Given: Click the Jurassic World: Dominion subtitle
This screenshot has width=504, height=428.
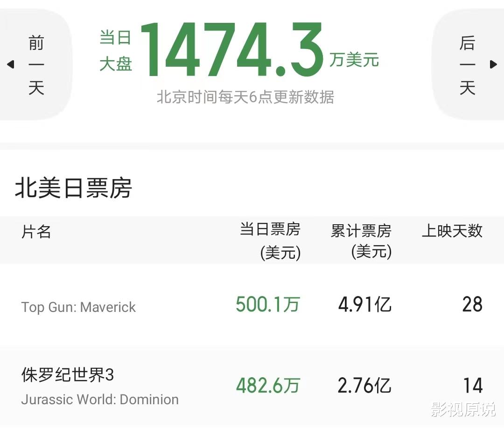Looking at the screenshot, I should pyautogui.click(x=100, y=400).
